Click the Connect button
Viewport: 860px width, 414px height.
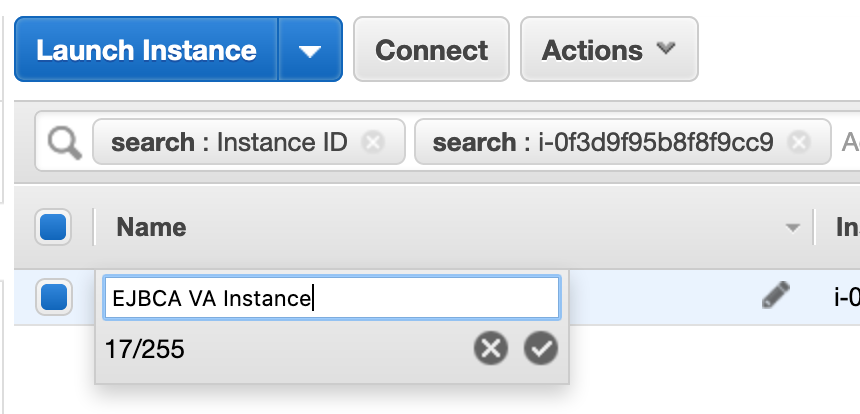[431, 50]
